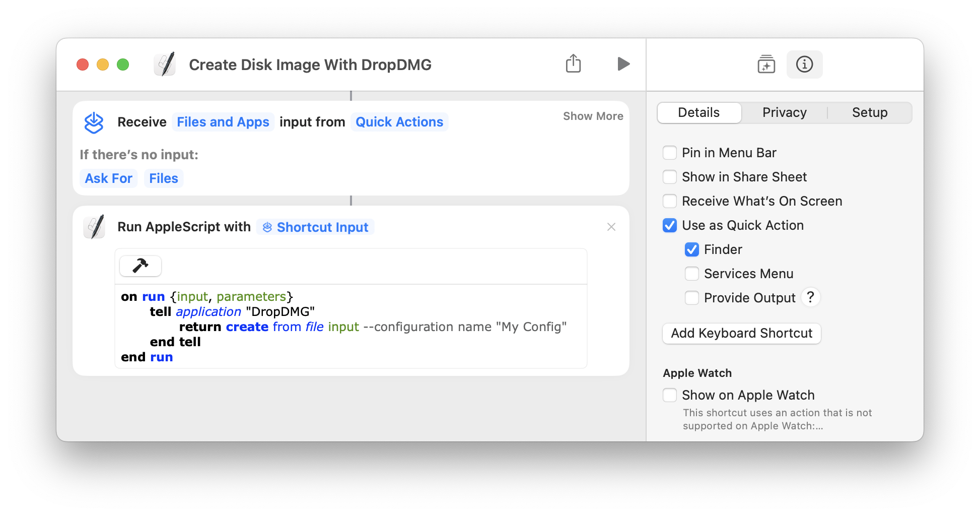Click the Add Keyboard Shortcut button
This screenshot has height=516, width=980.
[741, 333]
